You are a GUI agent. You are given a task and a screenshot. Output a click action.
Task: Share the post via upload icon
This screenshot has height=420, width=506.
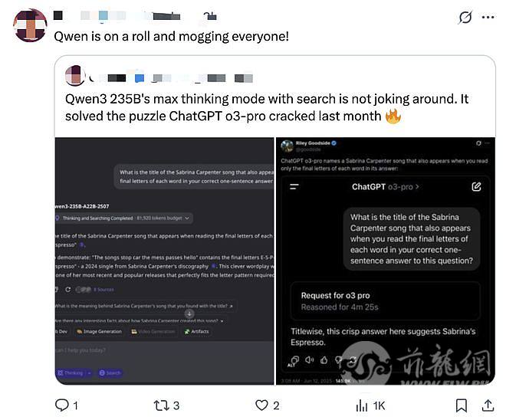[488, 405]
